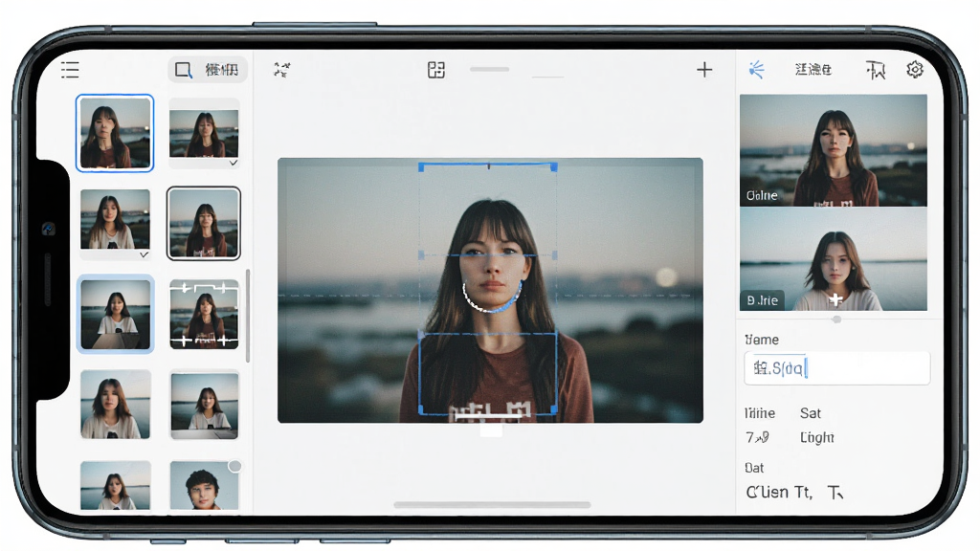Click the magnifier square icon in the search box
Viewport: 980px width, 551px height.
pyautogui.click(x=183, y=70)
